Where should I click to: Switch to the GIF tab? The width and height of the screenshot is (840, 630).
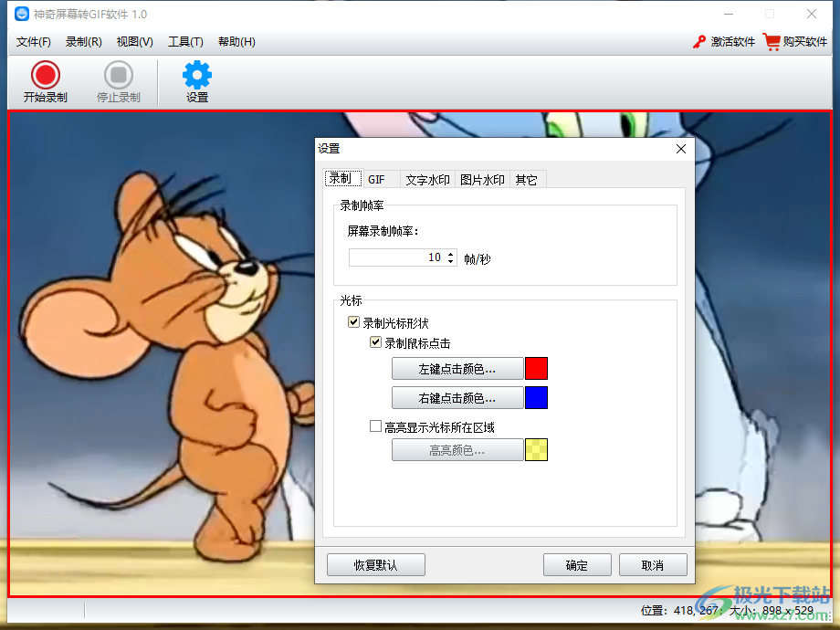382,180
